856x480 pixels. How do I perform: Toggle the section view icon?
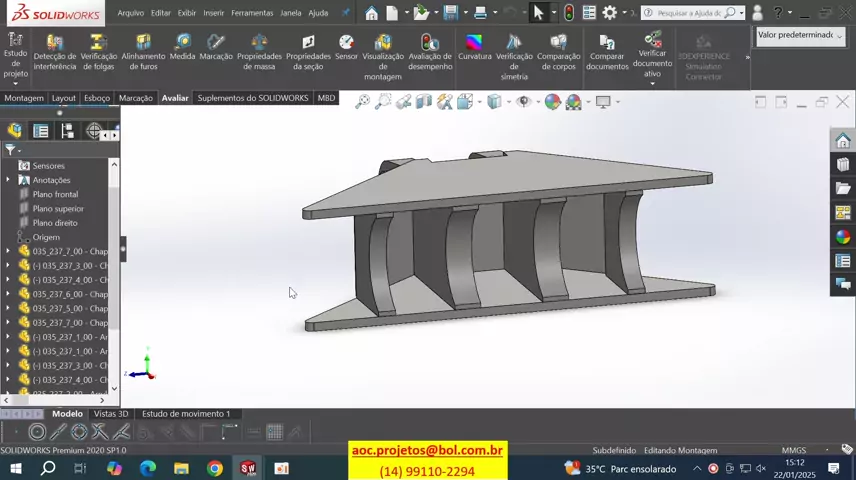point(424,102)
